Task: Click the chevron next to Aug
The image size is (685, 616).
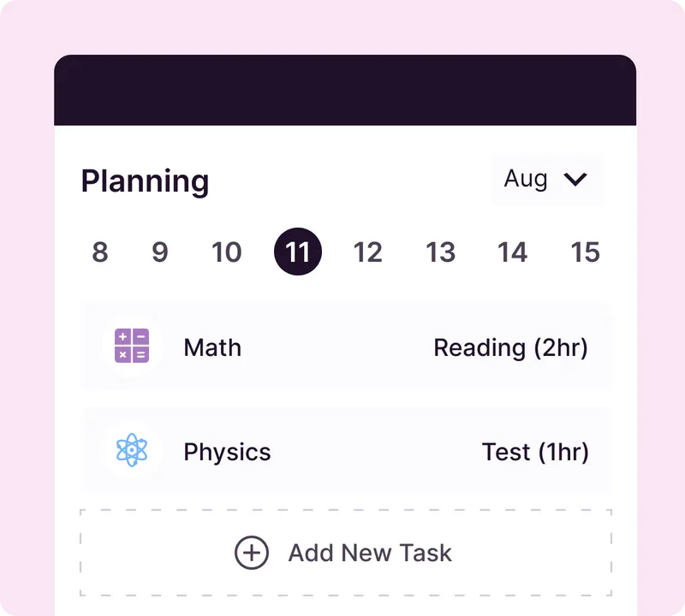Action: (x=576, y=180)
